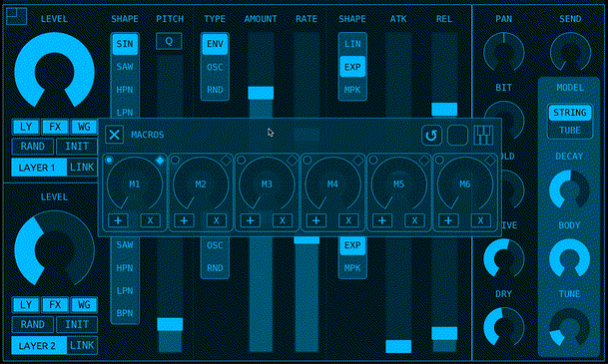Image resolution: width=608 pixels, height=364 pixels.
Task: Add a target to macro M1 with plus
Action: (118, 220)
